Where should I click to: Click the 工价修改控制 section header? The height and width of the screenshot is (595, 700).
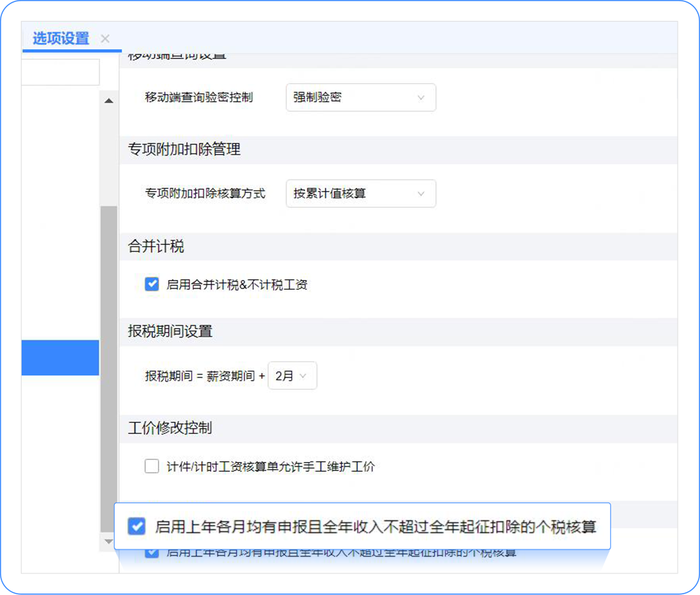170,428
